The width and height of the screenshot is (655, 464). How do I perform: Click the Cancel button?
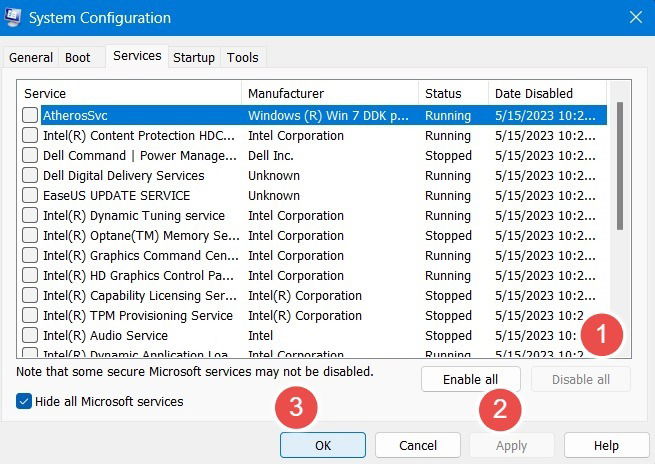coord(418,445)
